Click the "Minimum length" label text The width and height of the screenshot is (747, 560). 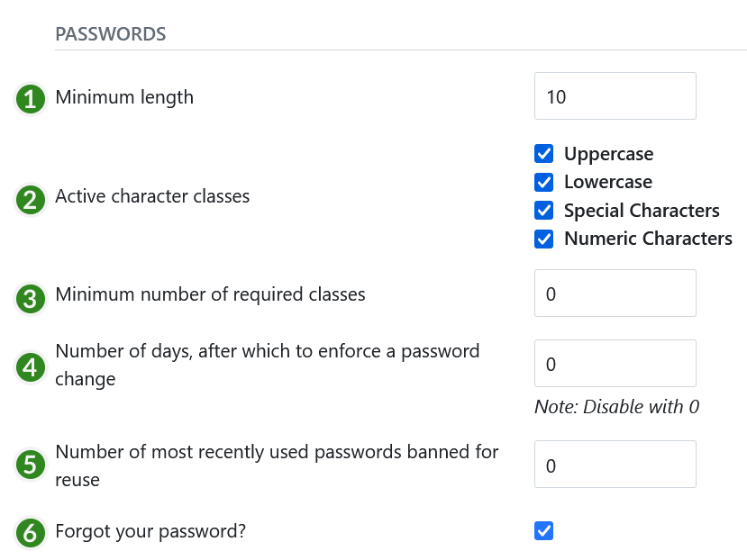coord(124,96)
